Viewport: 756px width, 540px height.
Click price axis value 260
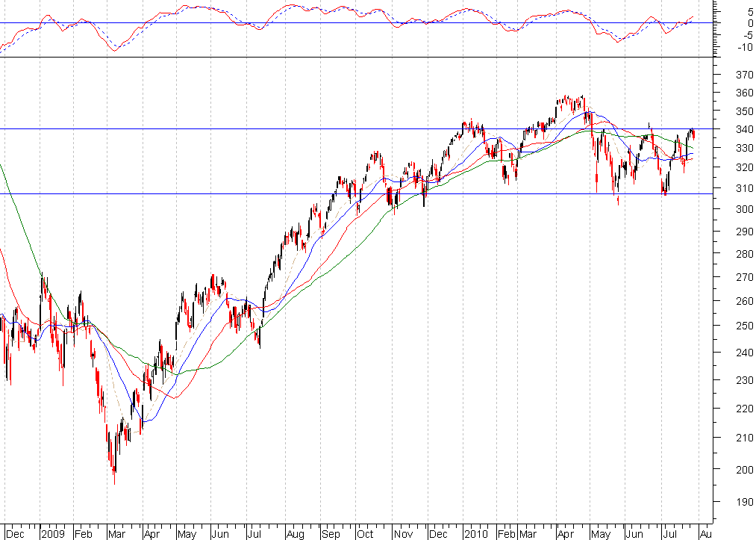click(x=744, y=301)
